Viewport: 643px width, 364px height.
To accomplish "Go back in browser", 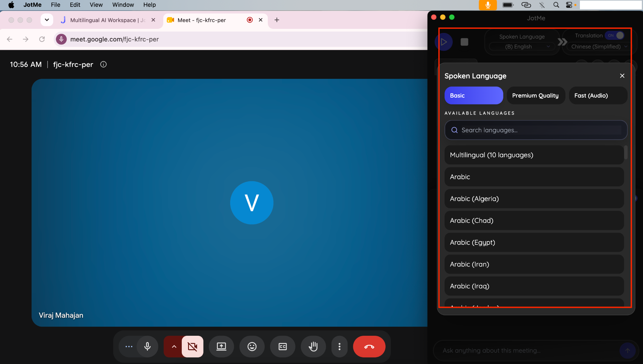I will click(x=9, y=39).
